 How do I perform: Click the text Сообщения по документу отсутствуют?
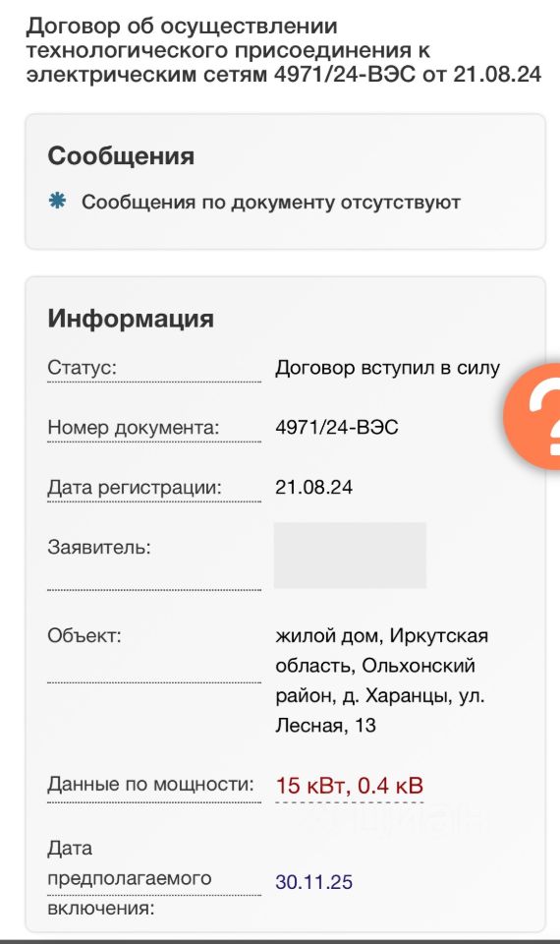(x=271, y=202)
